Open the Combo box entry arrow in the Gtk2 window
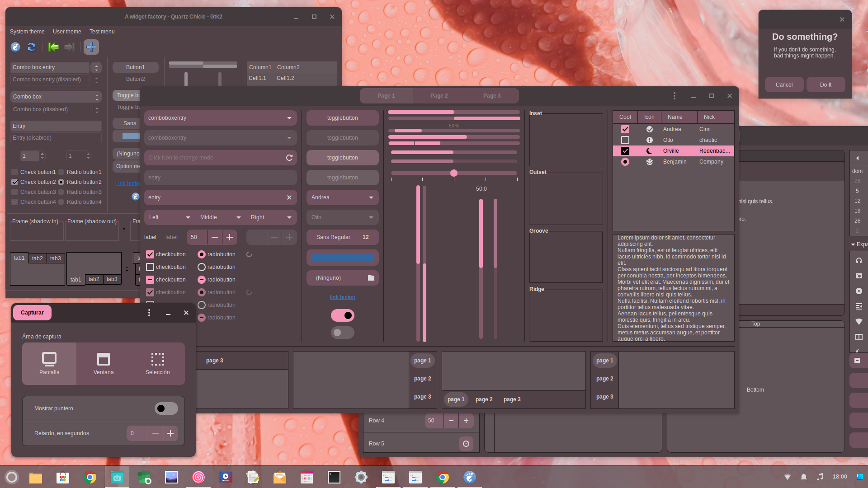This screenshot has height=488, width=868. [96, 67]
